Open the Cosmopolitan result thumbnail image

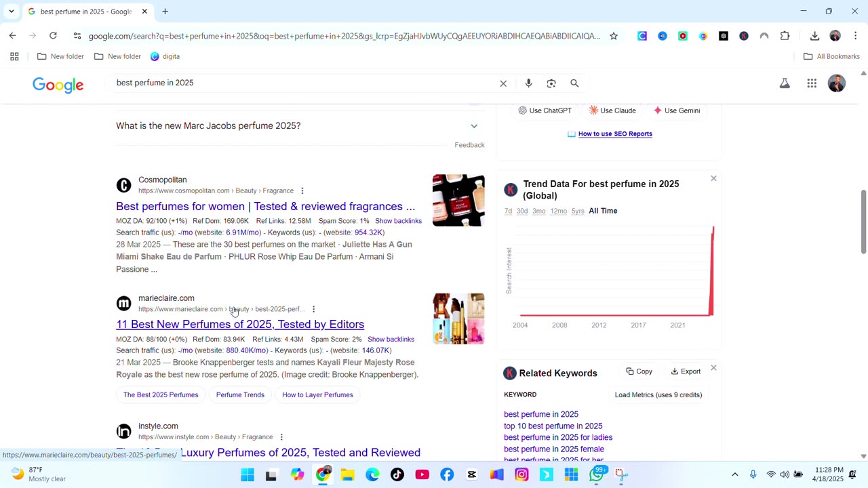pyautogui.click(x=458, y=201)
